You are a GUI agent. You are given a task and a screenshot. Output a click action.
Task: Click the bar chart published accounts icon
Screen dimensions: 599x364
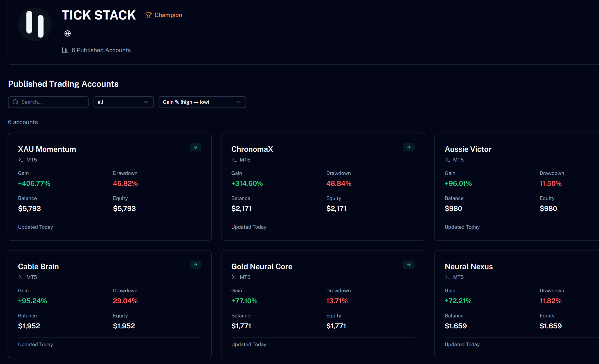coord(65,50)
